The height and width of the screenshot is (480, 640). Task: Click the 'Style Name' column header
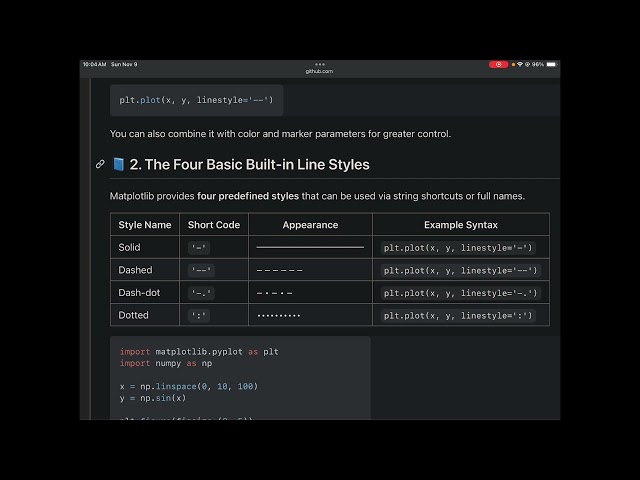(x=145, y=225)
